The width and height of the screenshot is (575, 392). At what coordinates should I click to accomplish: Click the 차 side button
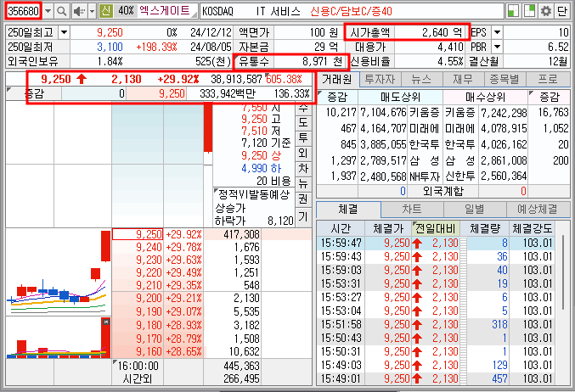pyautogui.click(x=303, y=169)
